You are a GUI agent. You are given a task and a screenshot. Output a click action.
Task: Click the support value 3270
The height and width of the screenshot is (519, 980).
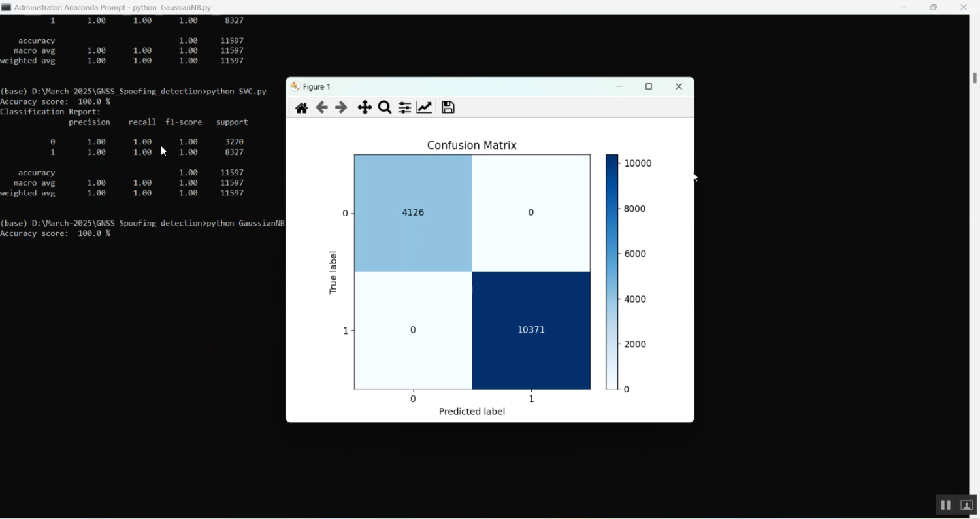click(x=234, y=142)
